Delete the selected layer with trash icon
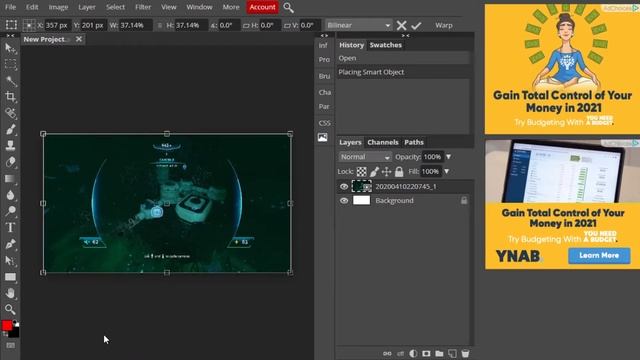 pyautogui.click(x=465, y=353)
